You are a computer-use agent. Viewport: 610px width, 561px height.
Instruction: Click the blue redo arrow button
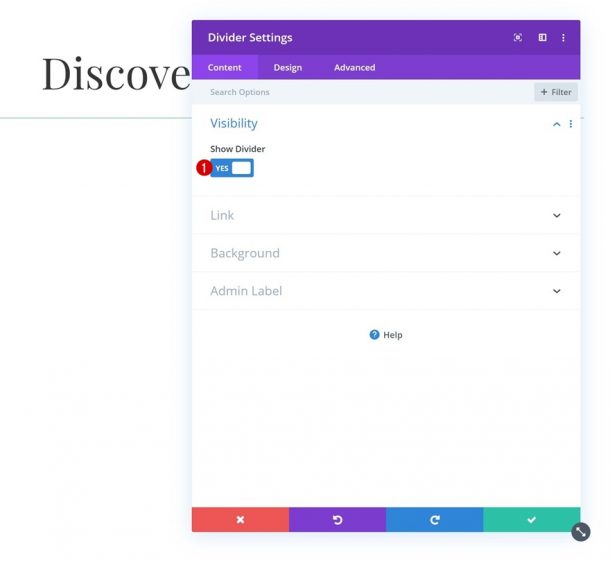point(434,520)
